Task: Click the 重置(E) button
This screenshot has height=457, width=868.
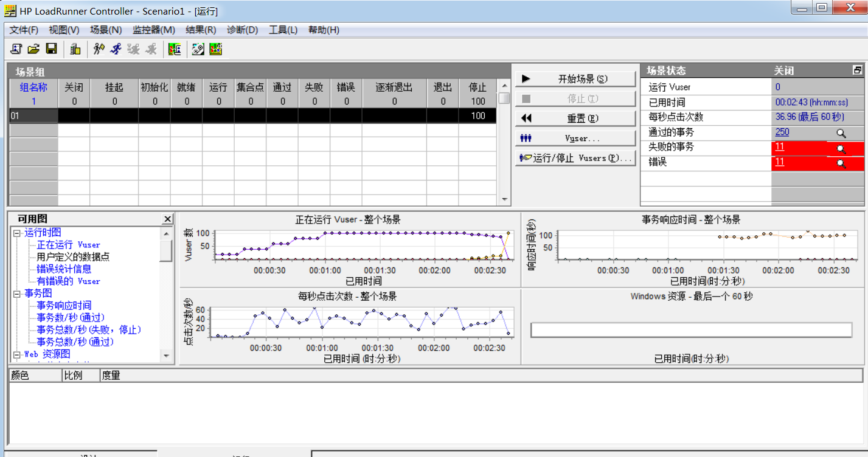Action: pyautogui.click(x=575, y=118)
